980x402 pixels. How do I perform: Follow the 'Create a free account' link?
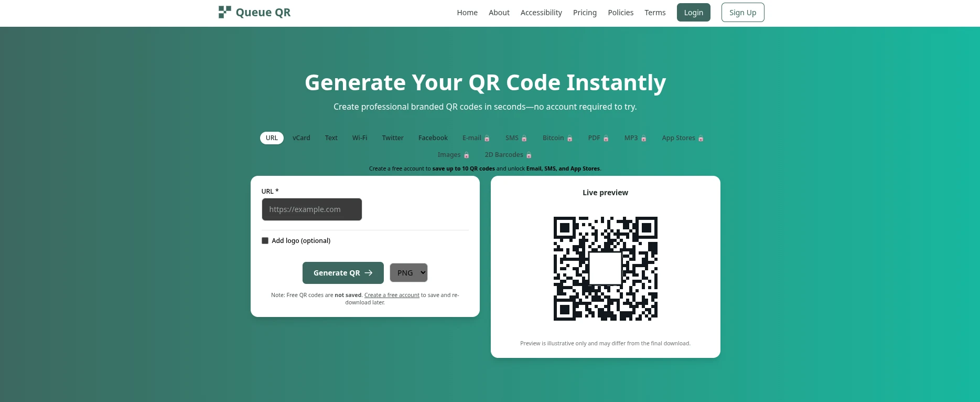click(392, 295)
